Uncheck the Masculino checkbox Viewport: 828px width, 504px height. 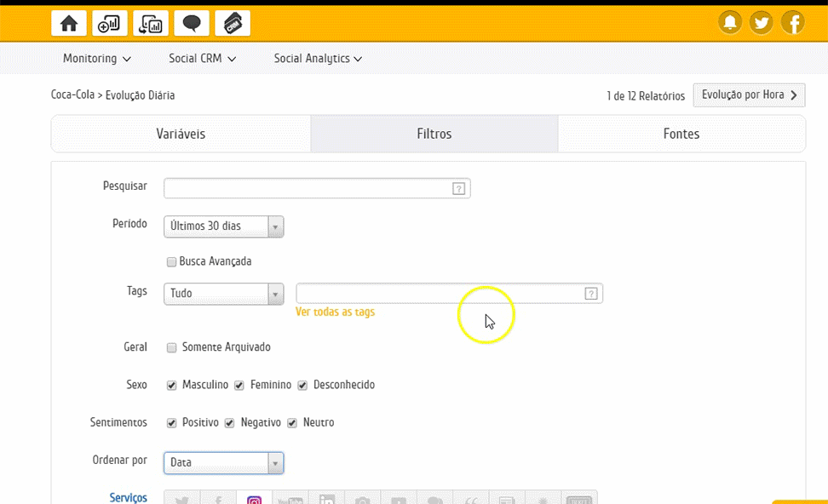(x=172, y=386)
